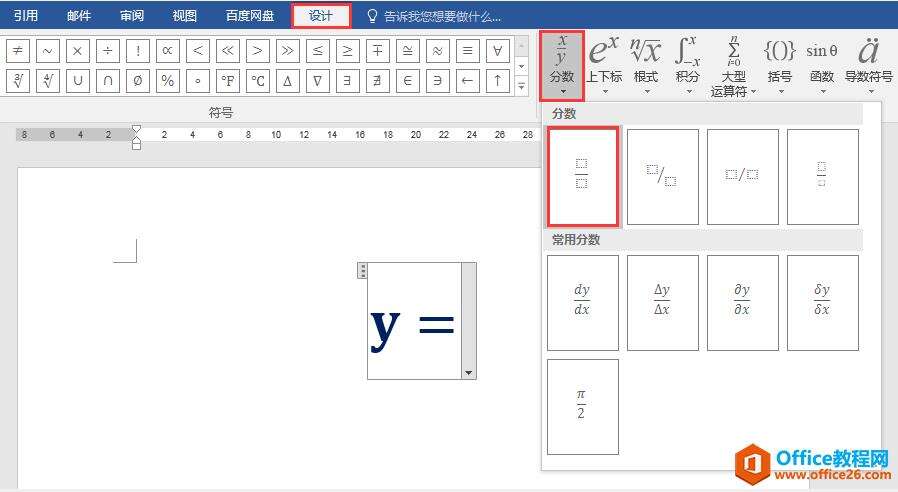Choose the linear fraction template
Image resolution: width=898 pixels, height=492 pixels.
[x=743, y=176]
